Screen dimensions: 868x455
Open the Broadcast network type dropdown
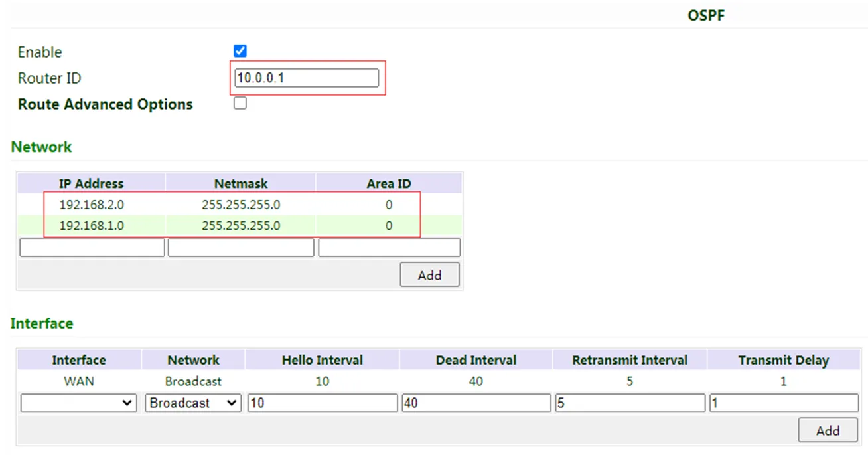coord(193,403)
